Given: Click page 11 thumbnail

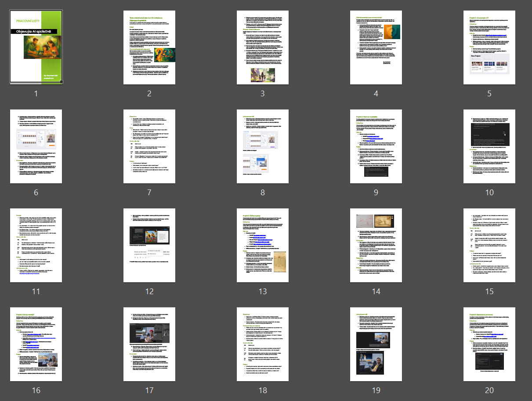Looking at the screenshot, I should tap(36, 245).
